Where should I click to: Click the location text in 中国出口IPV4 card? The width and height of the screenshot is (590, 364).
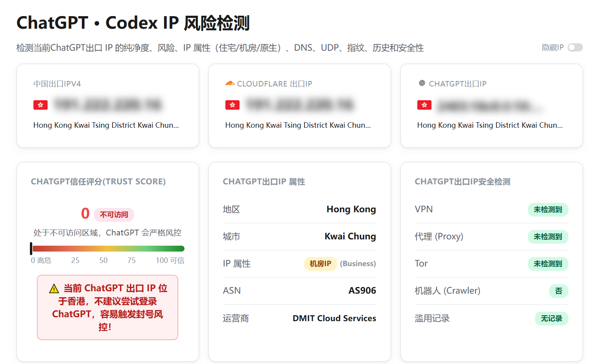click(106, 125)
